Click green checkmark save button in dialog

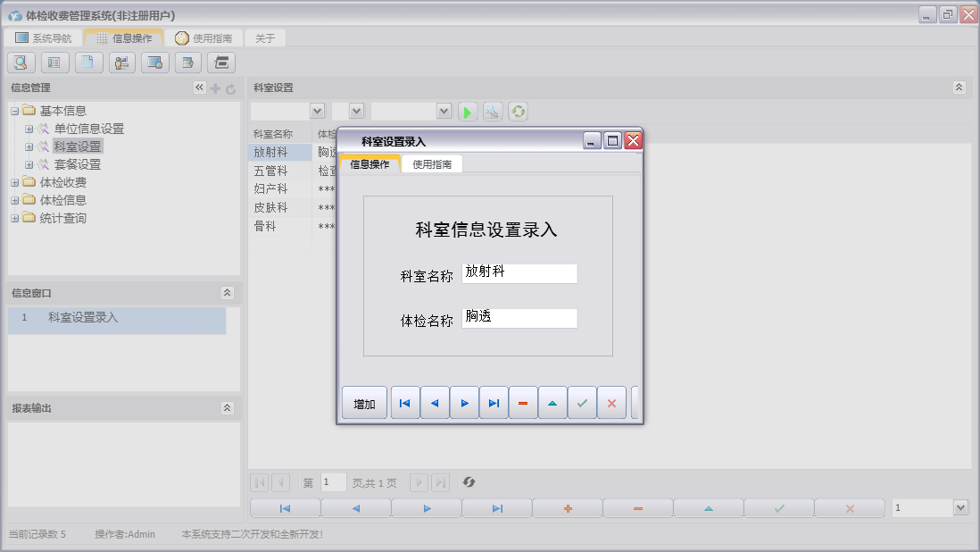coord(582,404)
